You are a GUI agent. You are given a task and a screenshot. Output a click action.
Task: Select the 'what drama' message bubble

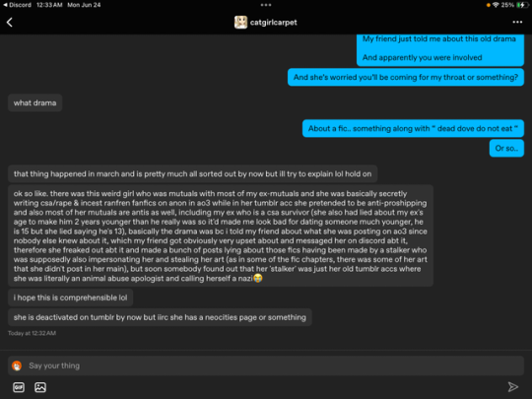point(34,102)
